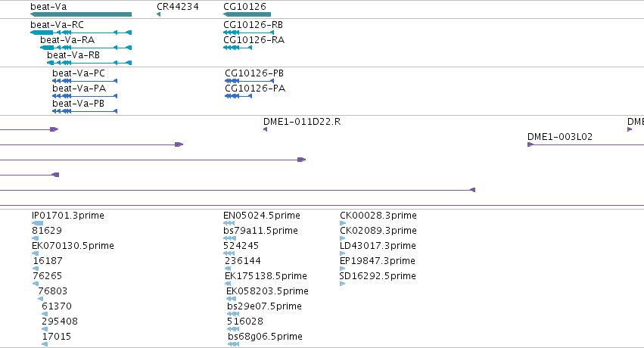Open transcript CG10126-RA

coord(254,40)
